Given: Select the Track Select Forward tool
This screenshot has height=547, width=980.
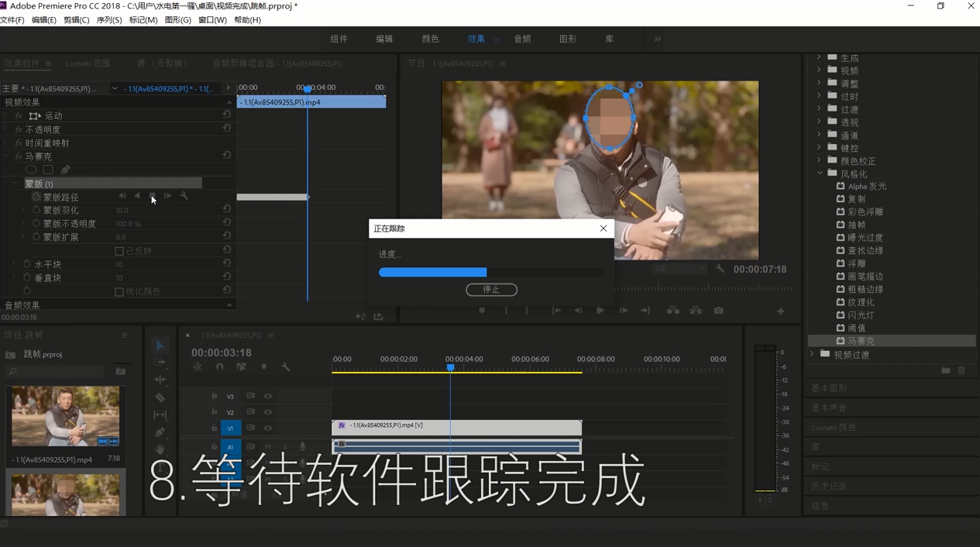Looking at the screenshot, I should [160, 363].
